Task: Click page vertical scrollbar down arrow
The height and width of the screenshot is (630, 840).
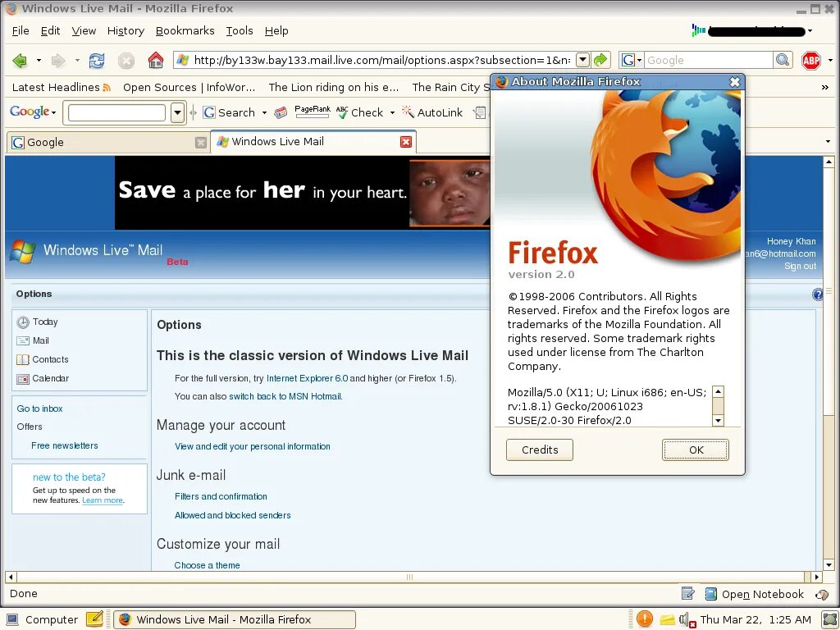Action: click(x=829, y=564)
